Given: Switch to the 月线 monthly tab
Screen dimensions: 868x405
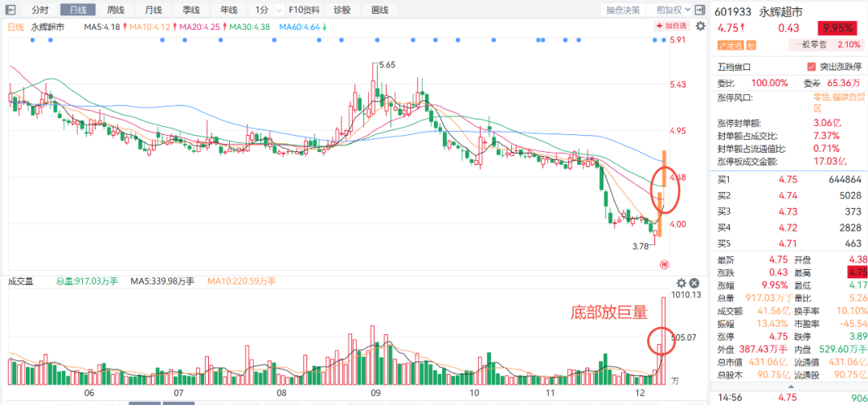Looking at the screenshot, I should pos(154,10).
